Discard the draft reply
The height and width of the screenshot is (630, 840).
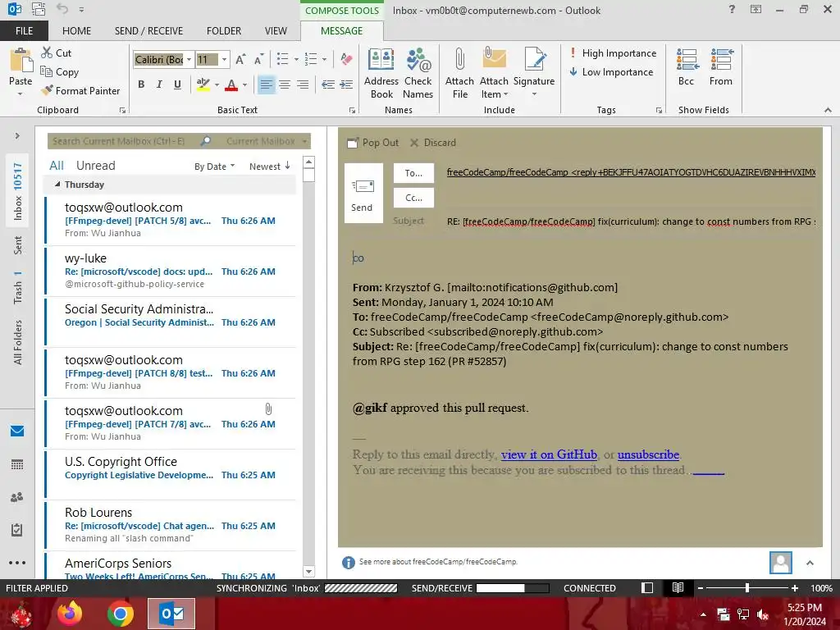433,143
